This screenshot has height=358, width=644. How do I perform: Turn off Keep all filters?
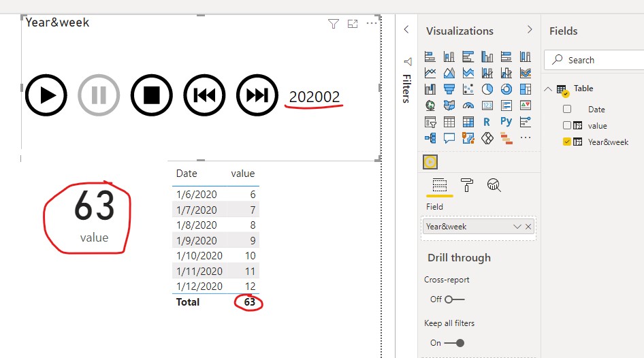454,343
